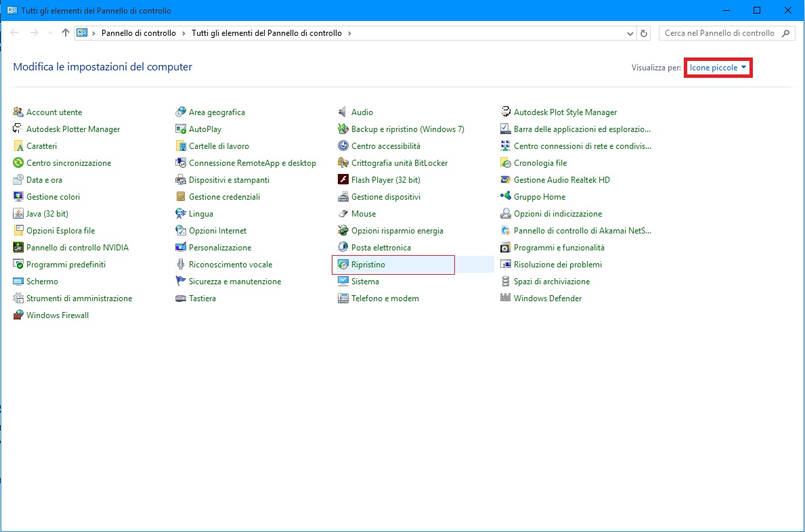Click the Gruppo Home icon
The height and width of the screenshot is (532, 805).
point(506,197)
